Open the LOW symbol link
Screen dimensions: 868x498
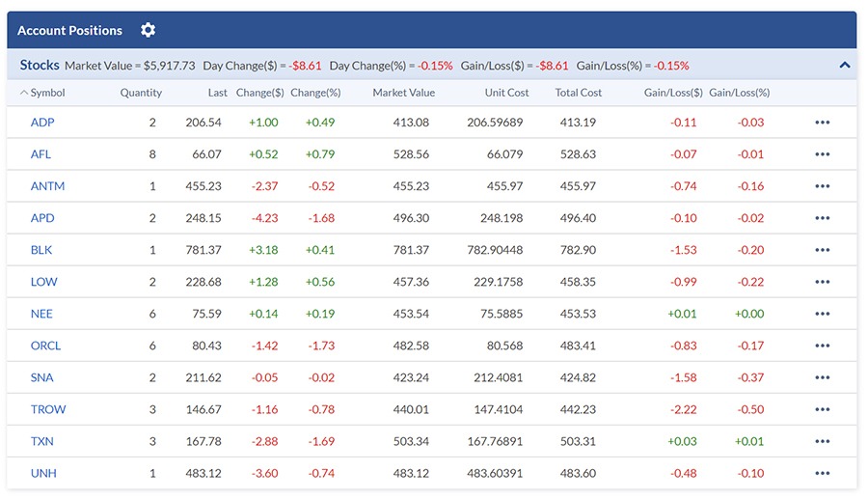(43, 282)
